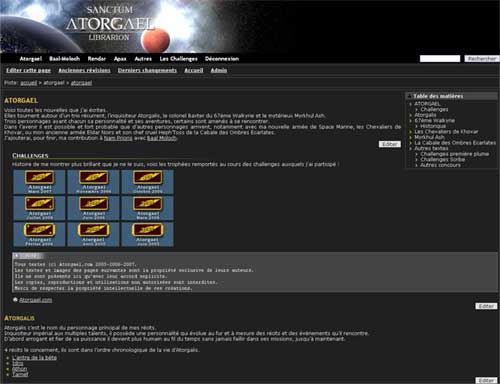The image size is (500, 384).
Task: Click Déconnexion to log out
Action: click(222, 59)
